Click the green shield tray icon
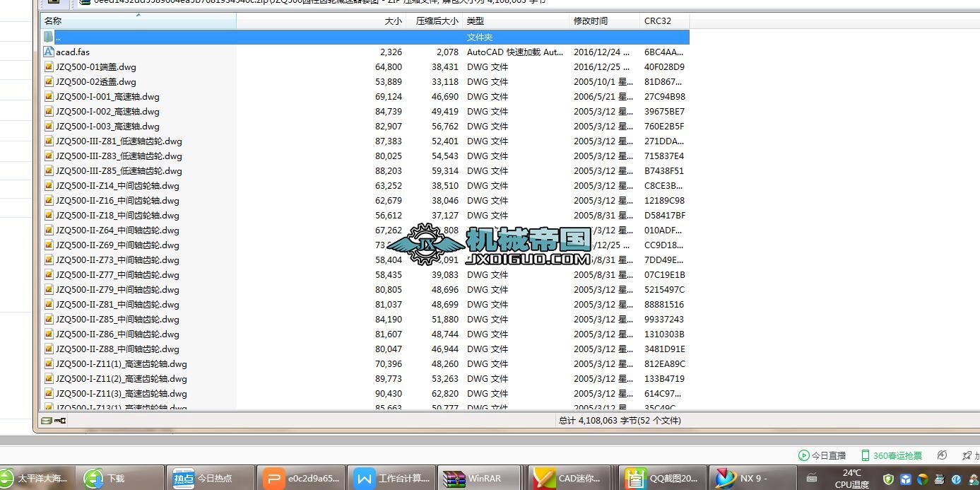 [889, 479]
